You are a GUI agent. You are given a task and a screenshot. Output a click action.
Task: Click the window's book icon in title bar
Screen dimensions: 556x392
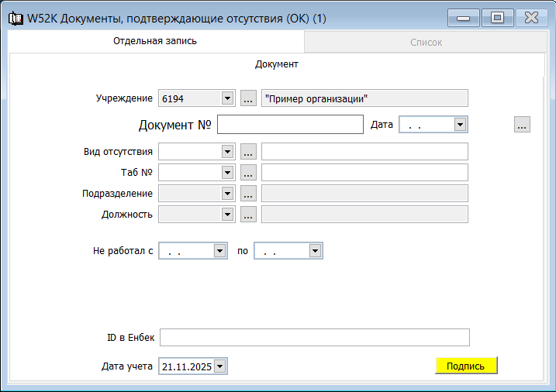(x=14, y=16)
